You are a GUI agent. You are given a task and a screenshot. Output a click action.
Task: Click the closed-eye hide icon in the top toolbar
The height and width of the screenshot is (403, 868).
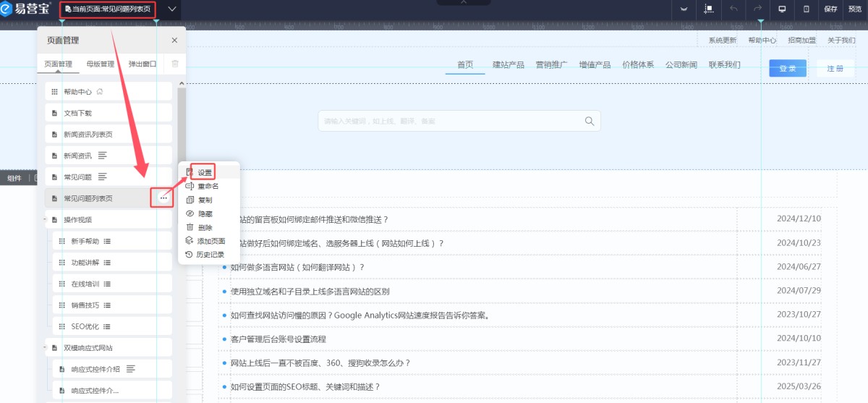pos(684,9)
